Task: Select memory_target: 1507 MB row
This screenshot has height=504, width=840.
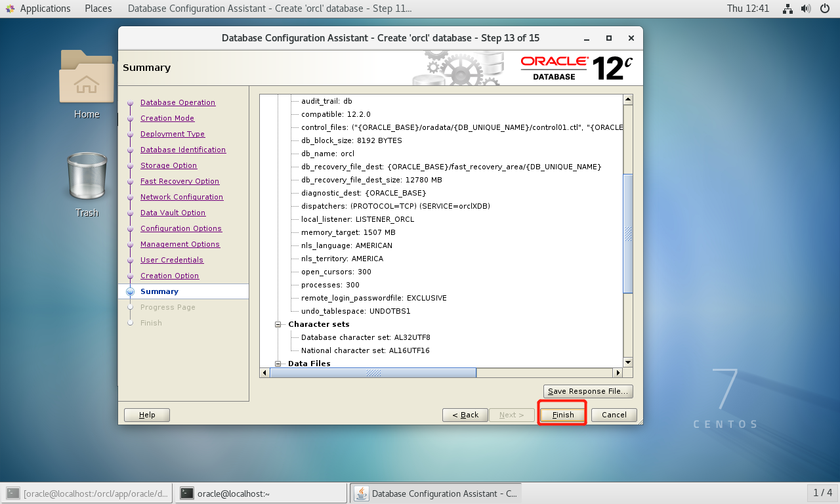Action: (x=348, y=232)
